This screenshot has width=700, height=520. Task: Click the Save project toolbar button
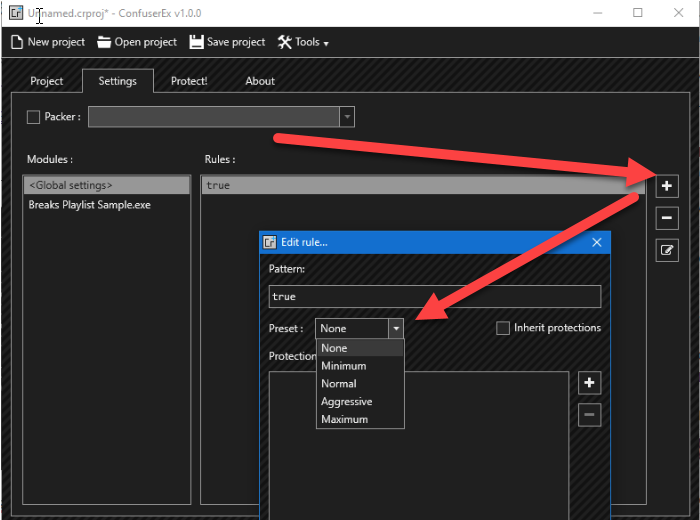(x=227, y=42)
